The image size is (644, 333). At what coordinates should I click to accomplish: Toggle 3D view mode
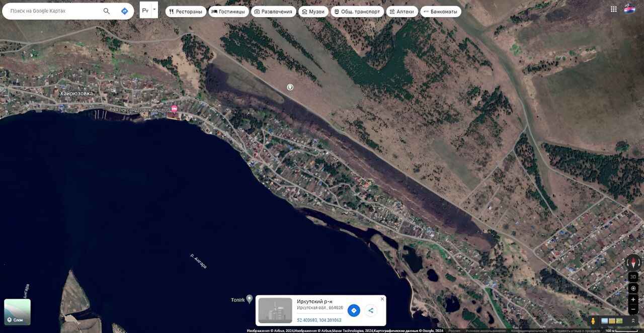point(633,277)
